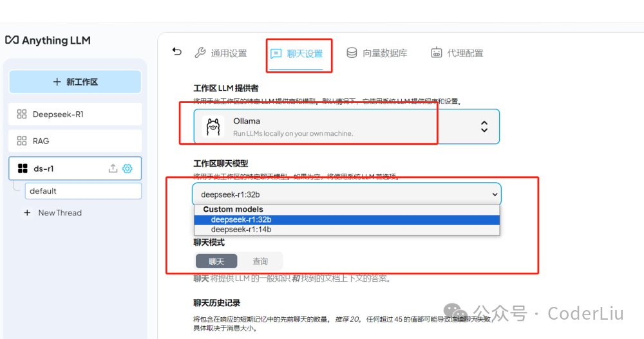The height and width of the screenshot is (339, 644).
Task: Choose deepseek-r1:32b from the model list
Action: pyautogui.click(x=346, y=219)
